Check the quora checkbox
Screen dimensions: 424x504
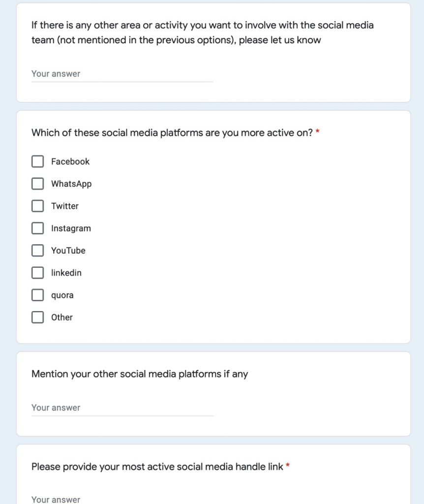(38, 295)
